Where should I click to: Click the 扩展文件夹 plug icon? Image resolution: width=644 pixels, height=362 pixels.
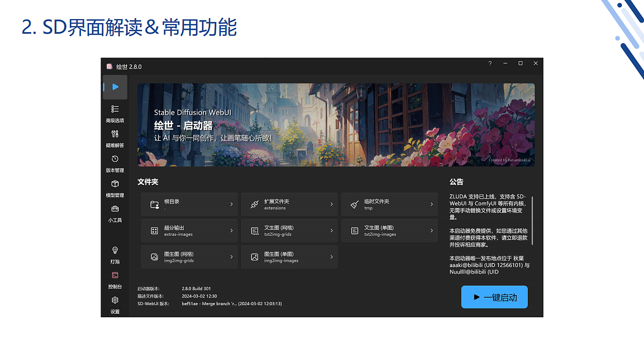click(x=255, y=204)
